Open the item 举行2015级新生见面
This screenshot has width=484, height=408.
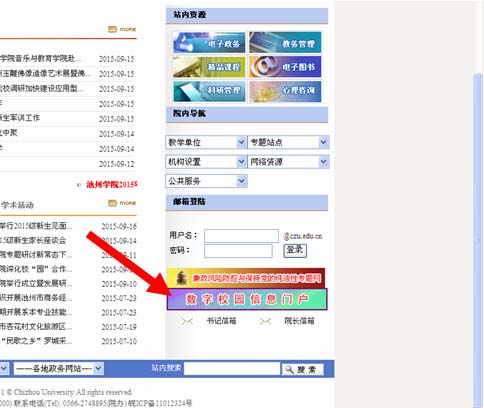(x=36, y=226)
